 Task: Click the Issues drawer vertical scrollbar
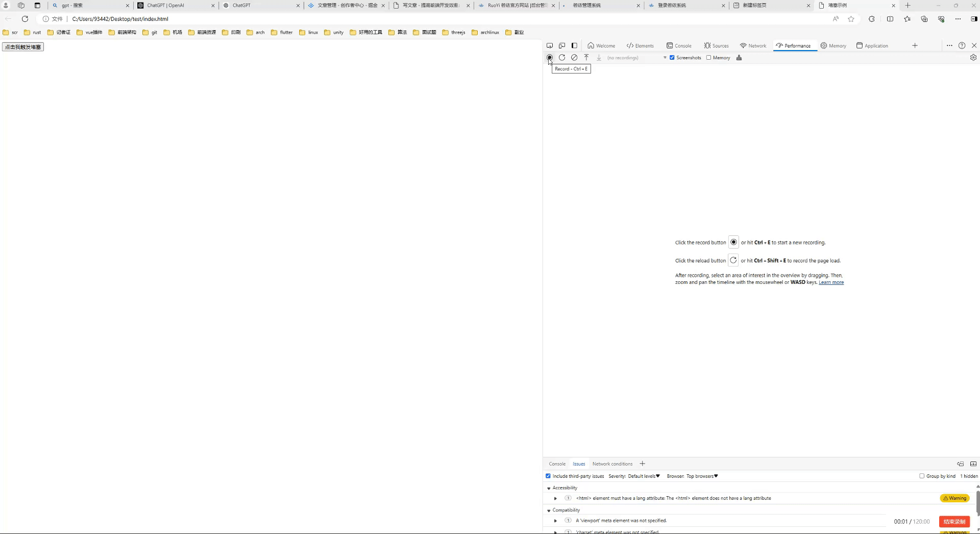977,503
